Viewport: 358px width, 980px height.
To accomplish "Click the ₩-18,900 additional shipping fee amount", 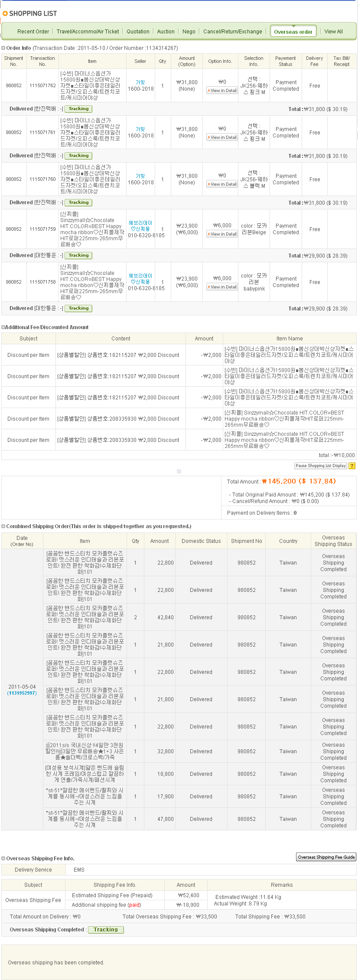I will (188, 905).
